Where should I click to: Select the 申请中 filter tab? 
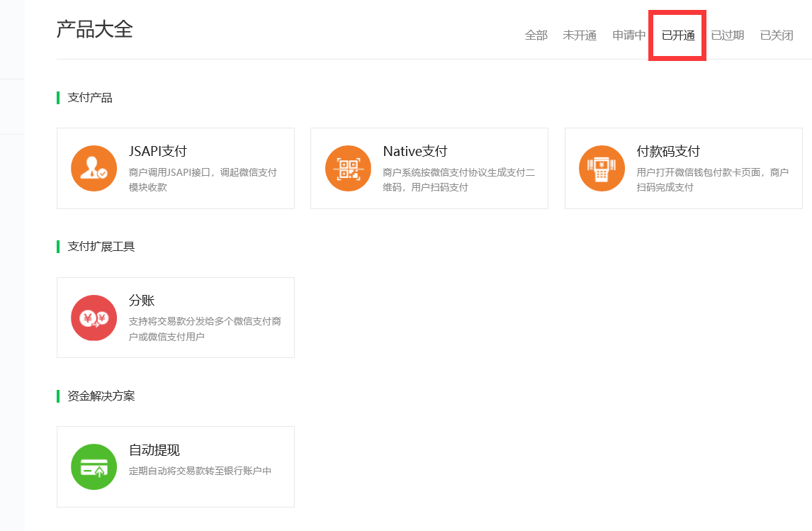point(628,35)
